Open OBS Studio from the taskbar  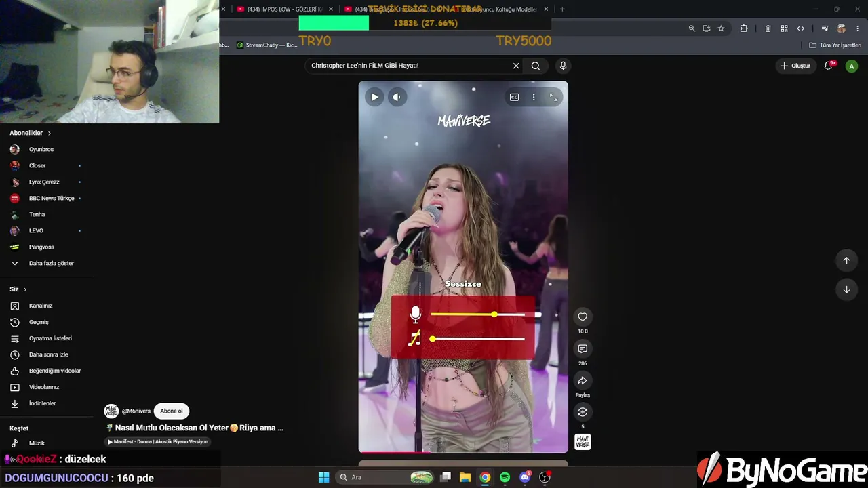(x=545, y=477)
